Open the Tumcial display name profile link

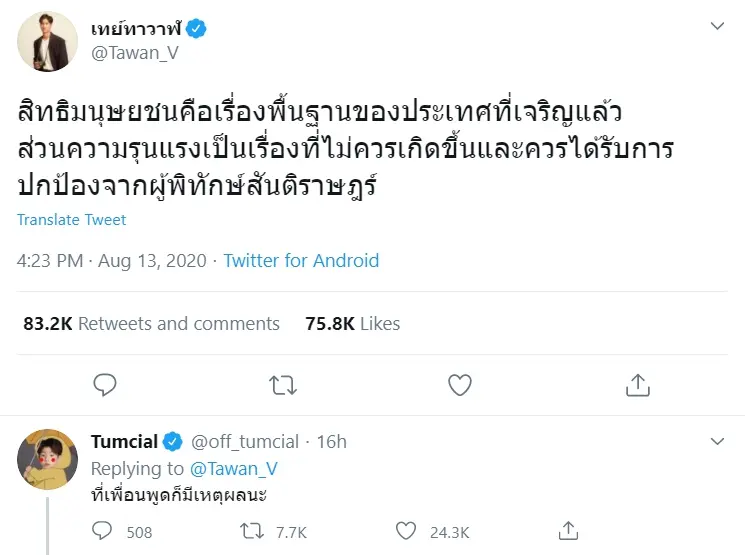point(123,441)
